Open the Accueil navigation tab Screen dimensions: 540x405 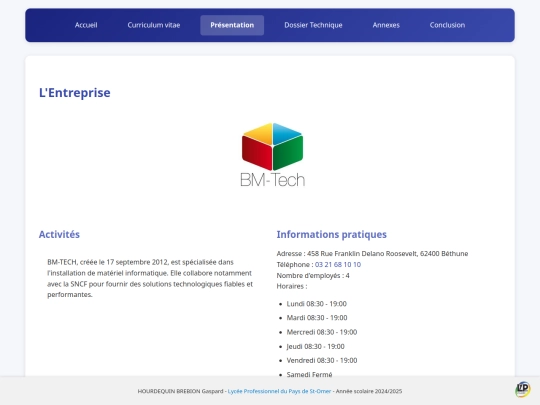(86, 25)
